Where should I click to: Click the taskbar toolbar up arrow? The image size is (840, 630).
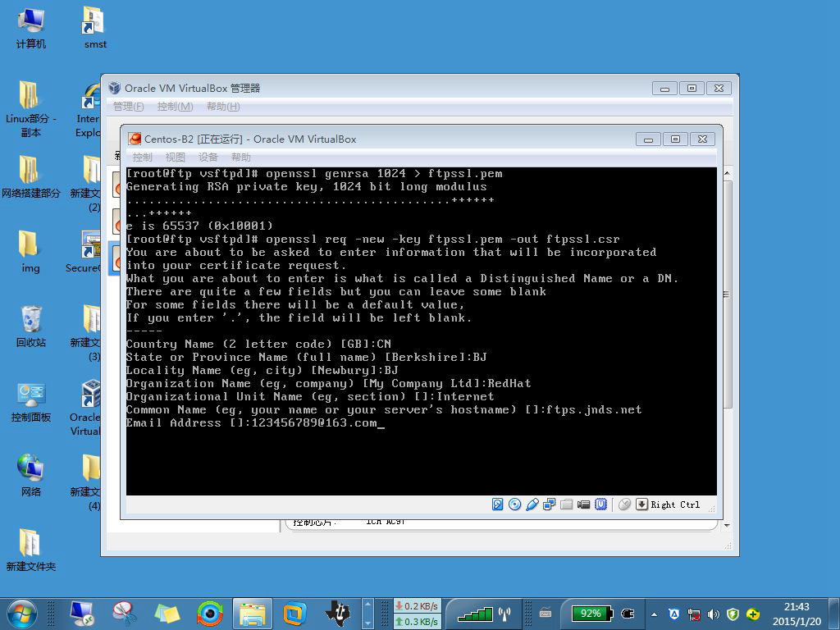point(367,604)
